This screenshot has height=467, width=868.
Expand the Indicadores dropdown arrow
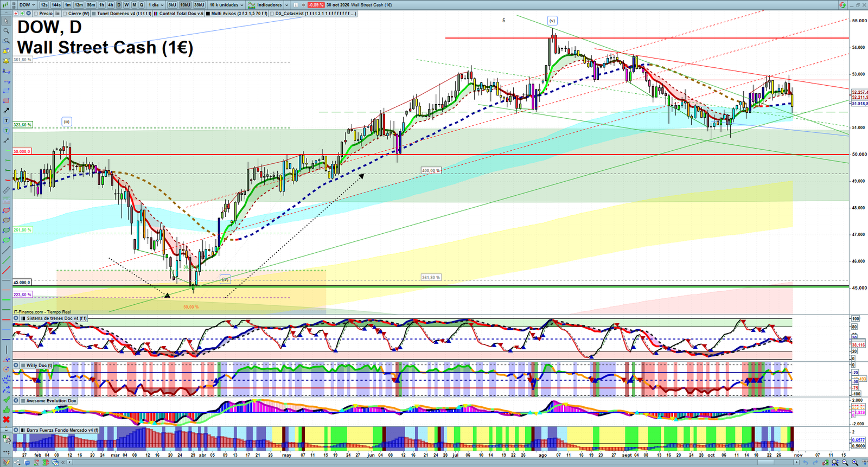(x=286, y=5)
